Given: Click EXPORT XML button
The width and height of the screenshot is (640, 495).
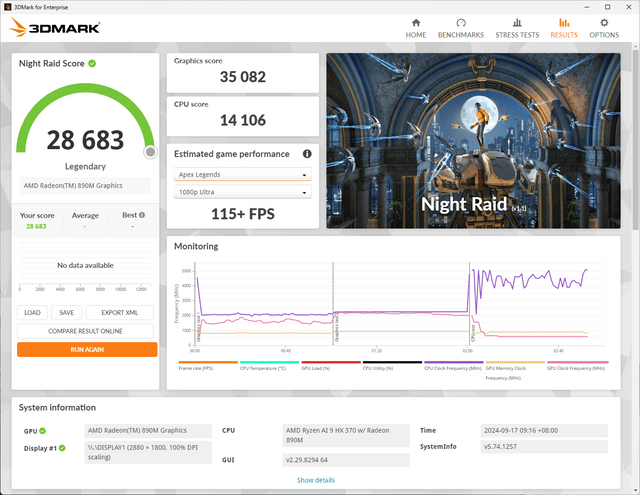Looking at the screenshot, I should point(120,313).
